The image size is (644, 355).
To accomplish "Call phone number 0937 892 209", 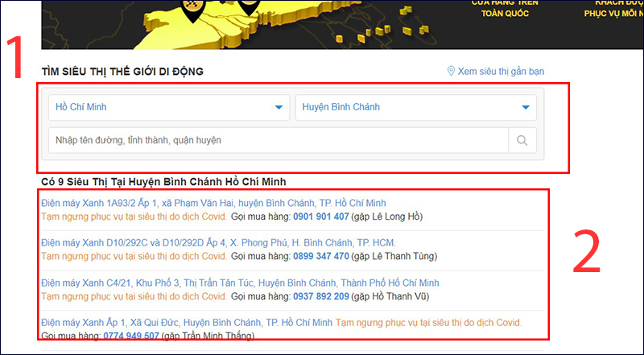I will 320,296.
